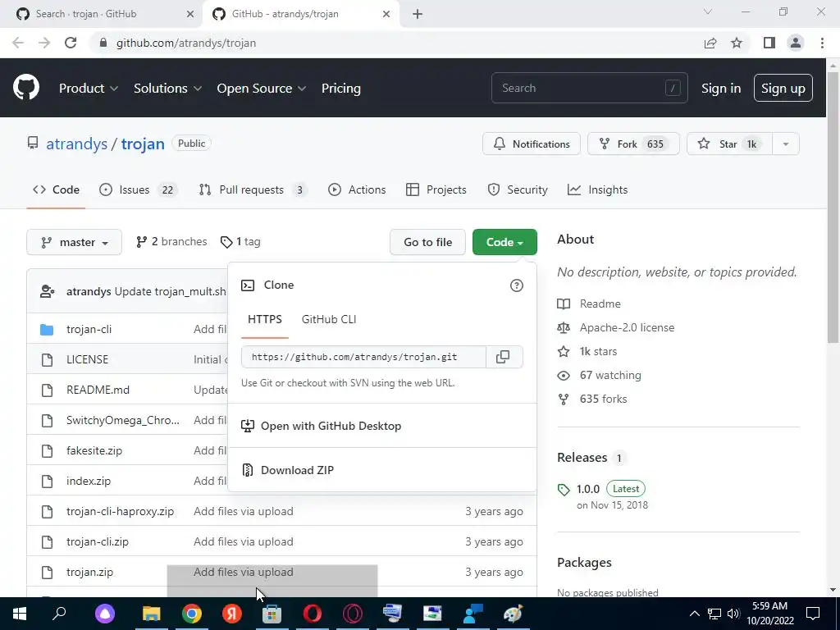The width and height of the screenshot is (840, 630).
Task: Click the Notifications button
Action: click(531, 144)
